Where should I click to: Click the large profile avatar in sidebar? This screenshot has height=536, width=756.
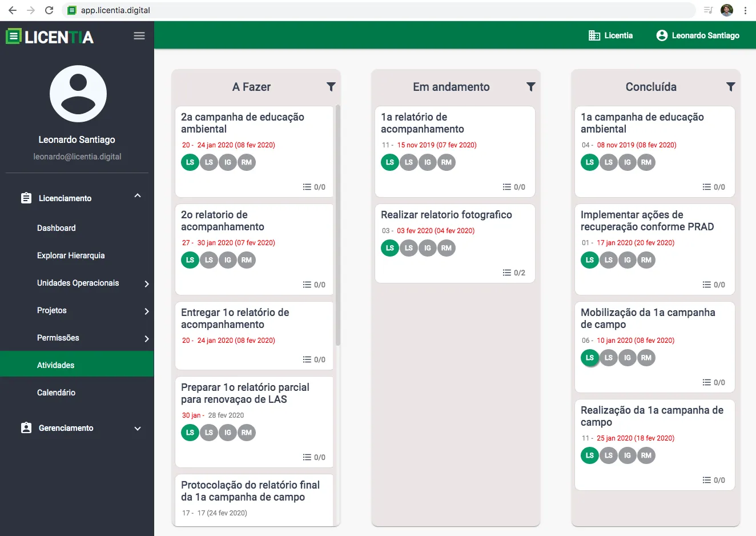click(78, 94)
